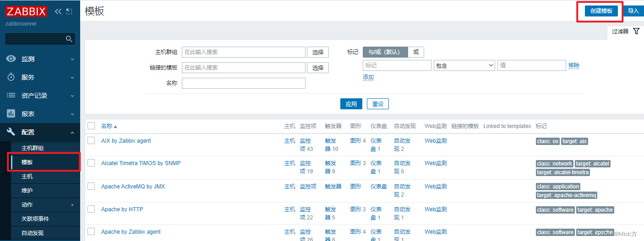Expand the 动作 submenu arrow
The width and height of the screenshot is (644, 241).
72,205
